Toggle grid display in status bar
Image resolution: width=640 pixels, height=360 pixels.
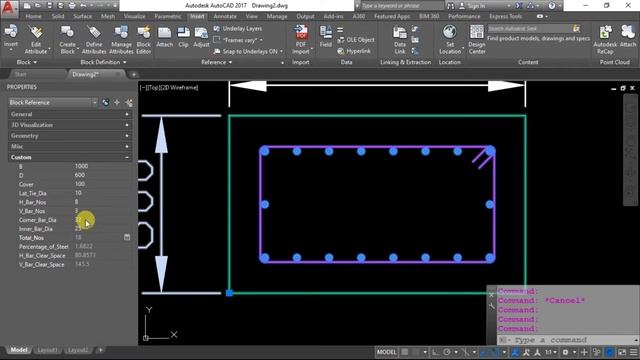coord(405,352)
